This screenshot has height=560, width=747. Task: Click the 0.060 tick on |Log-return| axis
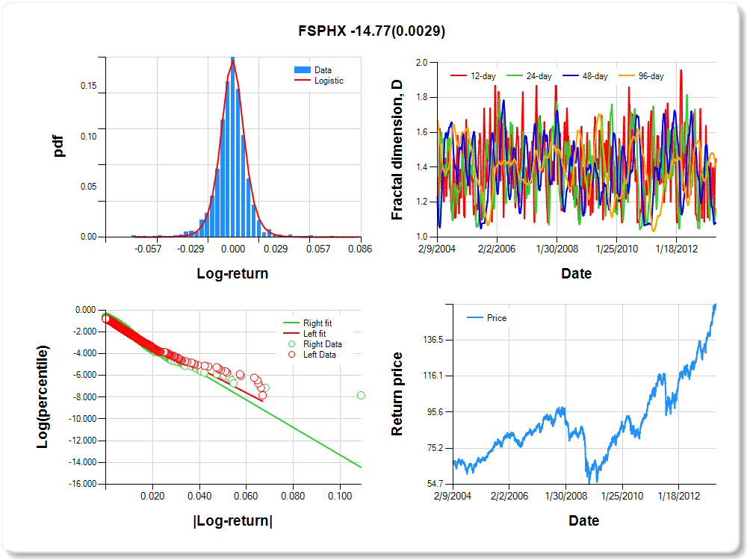246,496
